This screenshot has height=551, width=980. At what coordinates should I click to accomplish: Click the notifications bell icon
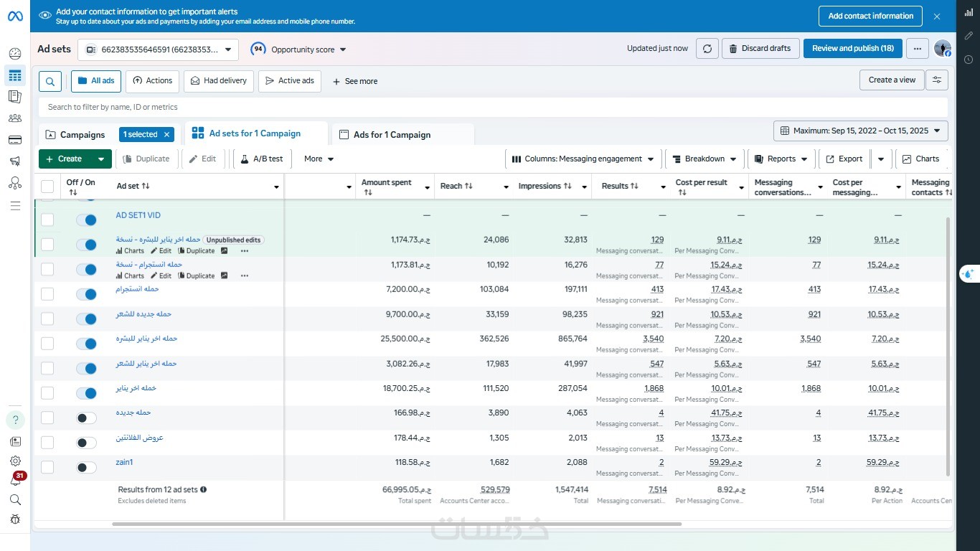[15, 481]
